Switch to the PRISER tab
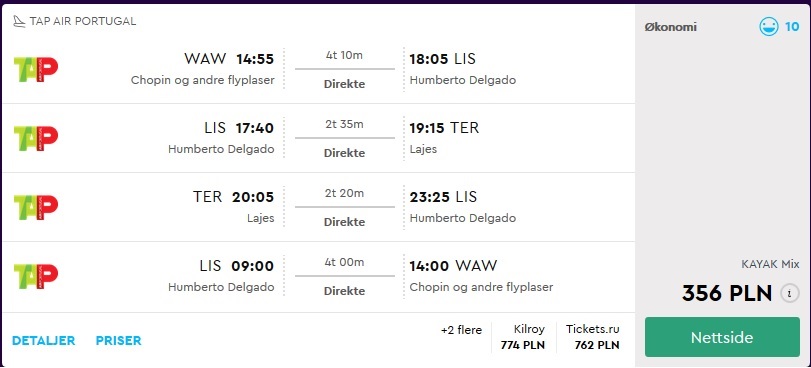The image size is (811, 368). tap(118, 341)
